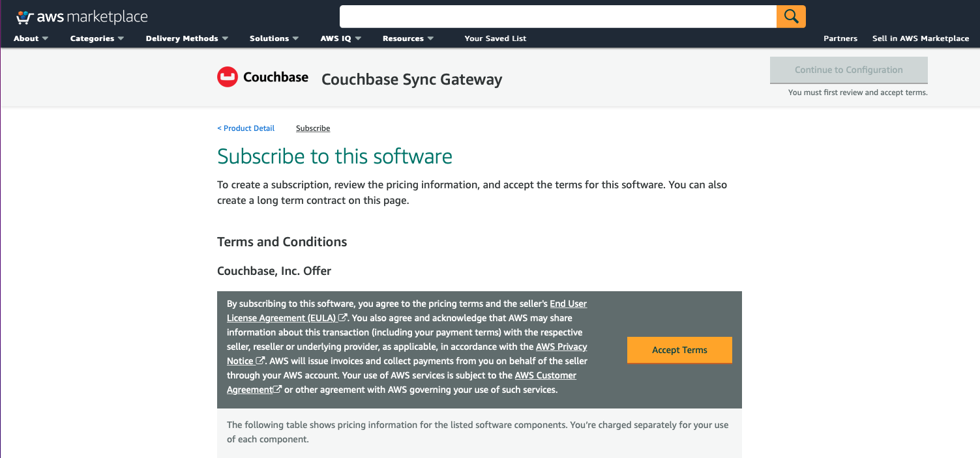The height and width of the screenshot is (458, 980).
Task: Click the orange search magnifier icon
Action: pyautogui.click(x=790, y=16)
